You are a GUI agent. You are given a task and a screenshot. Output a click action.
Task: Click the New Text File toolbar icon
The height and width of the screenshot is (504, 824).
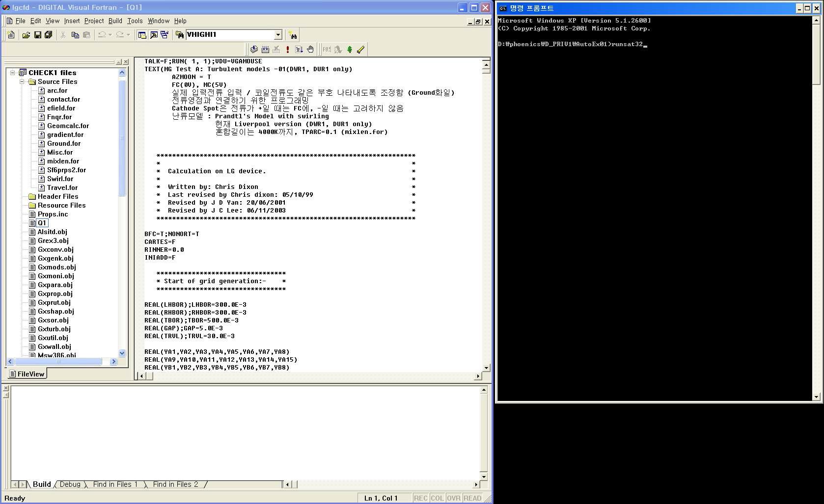(11, 35)
